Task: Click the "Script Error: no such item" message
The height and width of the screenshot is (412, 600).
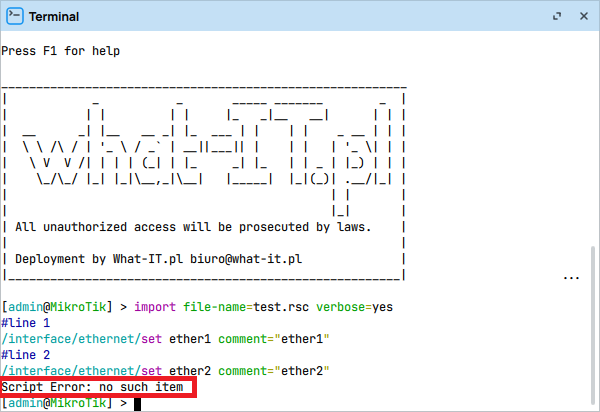Action: [x=97, y=387]
